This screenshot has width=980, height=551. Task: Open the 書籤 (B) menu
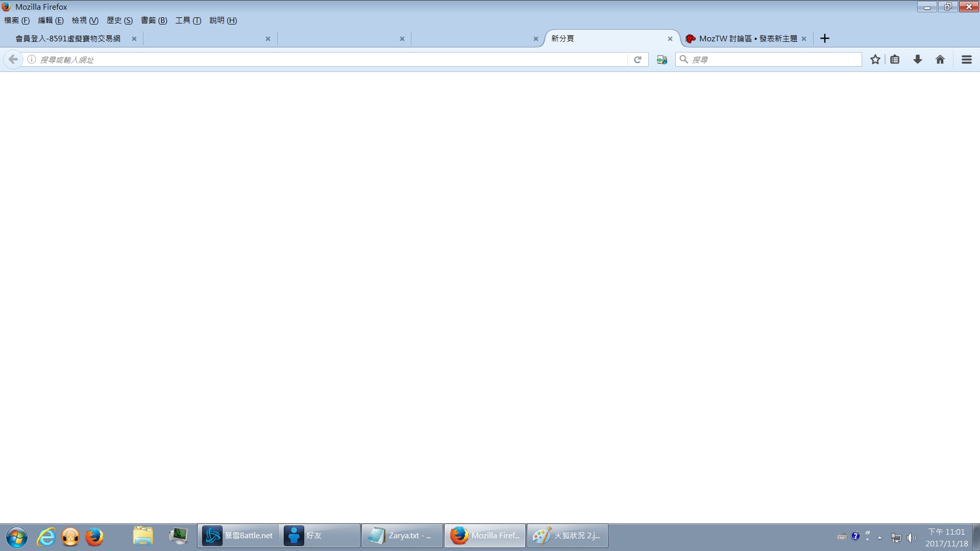[x=154, y=20]
